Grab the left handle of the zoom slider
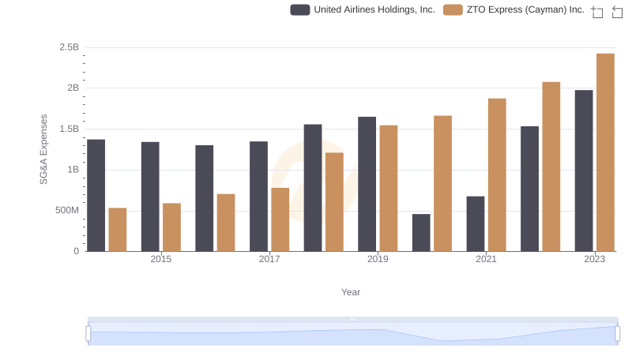Viewport: 632px width, 364px height. click(x=88, y=334)
